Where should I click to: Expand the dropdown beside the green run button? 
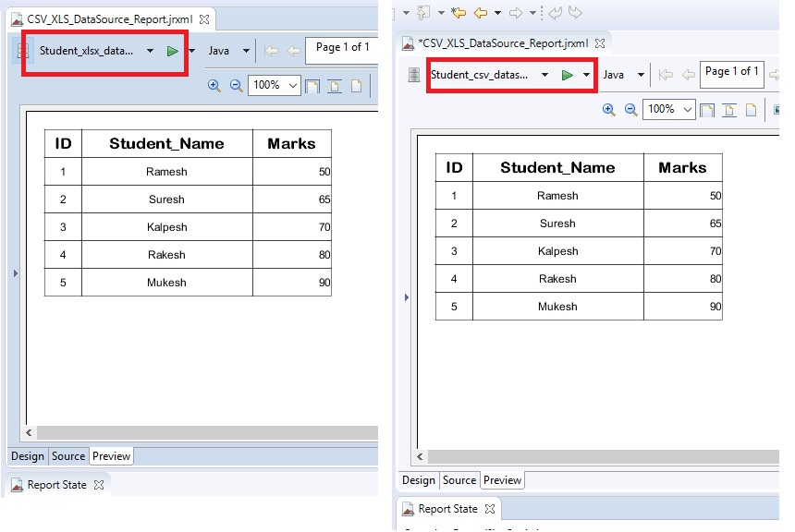coord(586,74)
